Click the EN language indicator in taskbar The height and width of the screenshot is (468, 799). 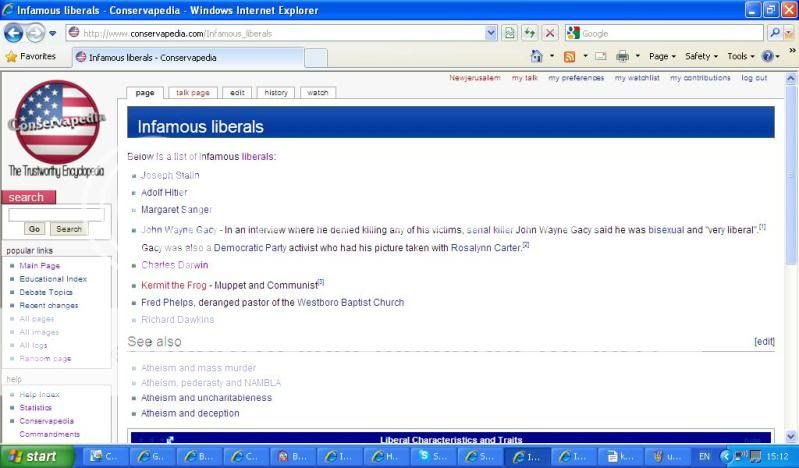coord(704,456)
